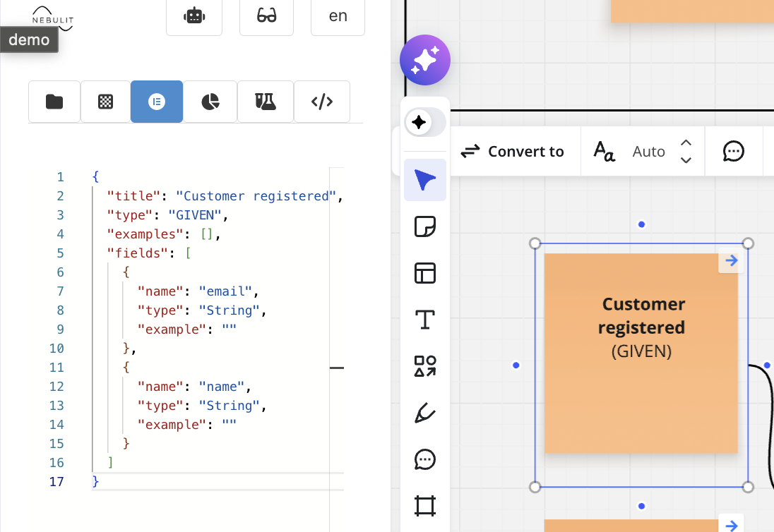Select the sticky note tool

coord(425,226)
